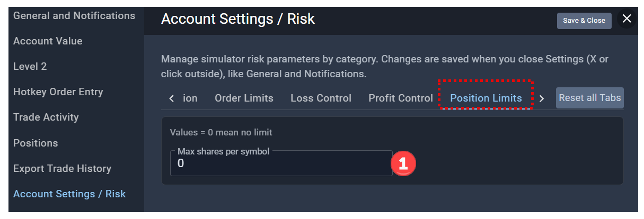This screenshot has width=644, height=219.
Task: Open the Loss Control tab
Action: (321, 98)
